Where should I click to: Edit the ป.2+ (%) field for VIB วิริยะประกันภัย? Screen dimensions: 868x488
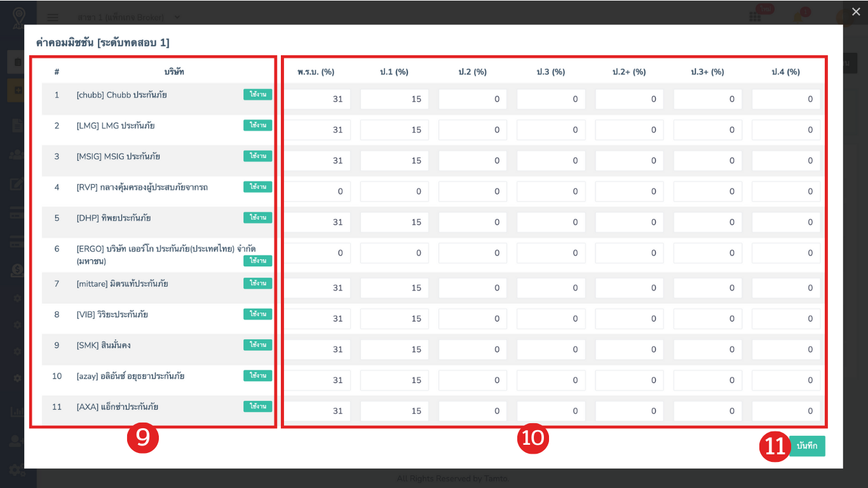(630, 318)
